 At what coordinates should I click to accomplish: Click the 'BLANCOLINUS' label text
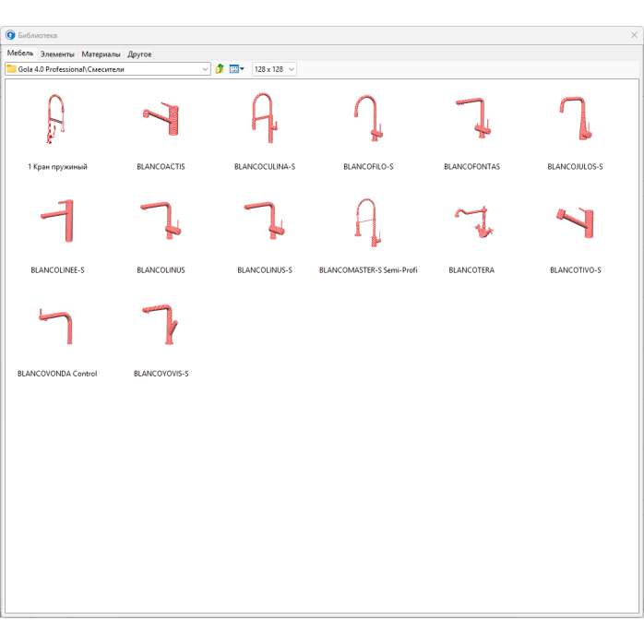161,269
